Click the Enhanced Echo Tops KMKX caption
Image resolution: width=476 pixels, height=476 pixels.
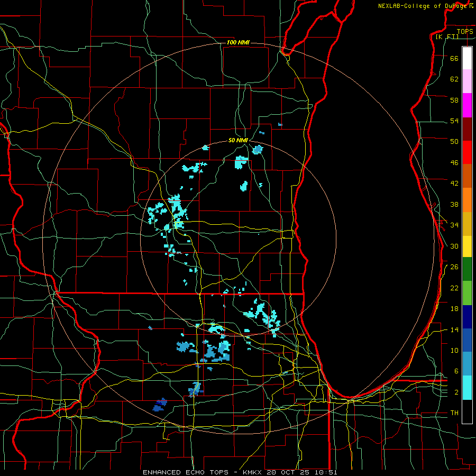240,472
